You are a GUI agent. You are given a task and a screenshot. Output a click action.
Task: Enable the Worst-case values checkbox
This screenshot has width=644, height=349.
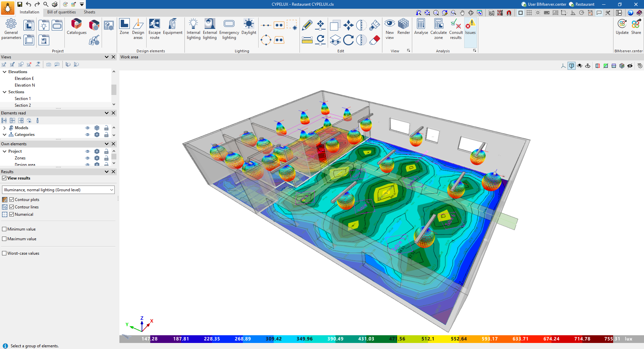point(4,253)
